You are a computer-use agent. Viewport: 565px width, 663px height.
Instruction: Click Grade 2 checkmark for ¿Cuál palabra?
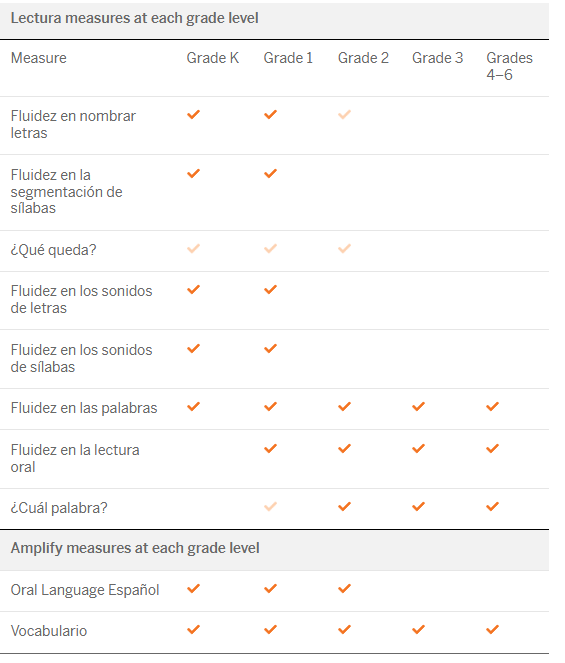[344, 507]
